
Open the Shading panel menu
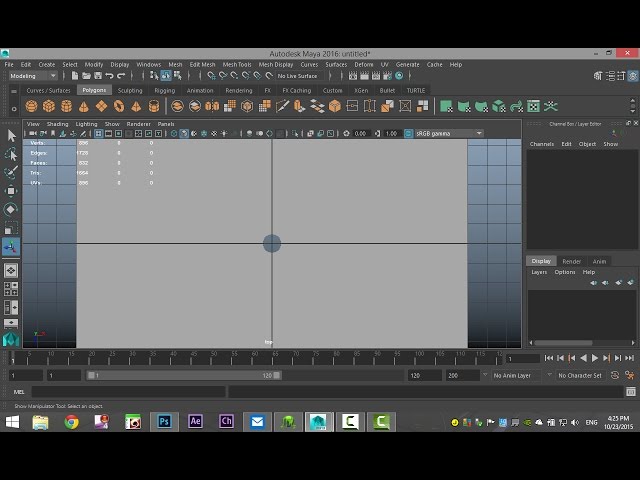(57, 124)
